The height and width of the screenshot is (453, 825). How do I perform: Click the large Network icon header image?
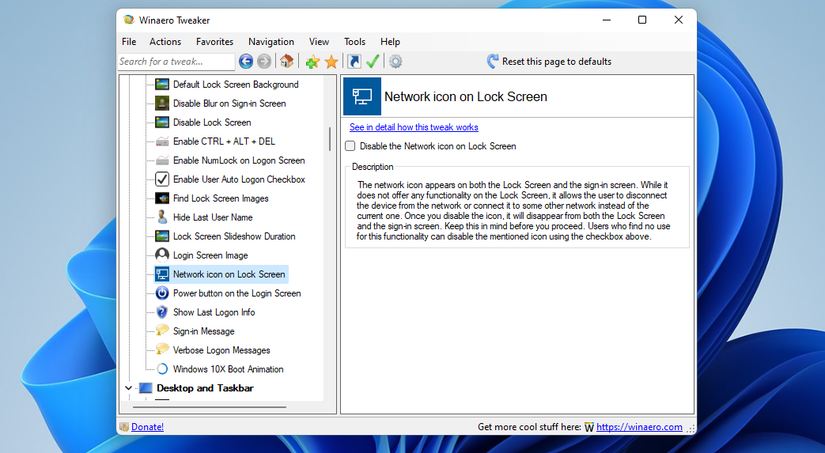coord(362,96)
